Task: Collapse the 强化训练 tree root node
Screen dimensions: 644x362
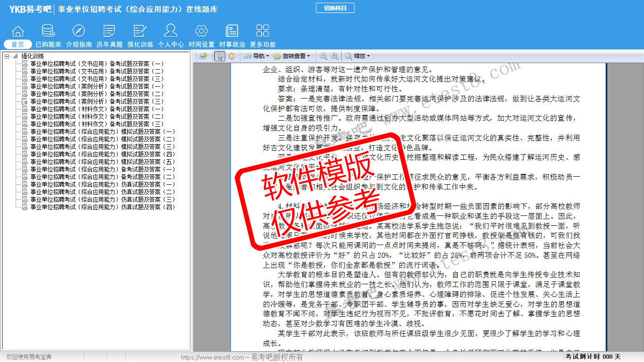Action: (7, 56)
